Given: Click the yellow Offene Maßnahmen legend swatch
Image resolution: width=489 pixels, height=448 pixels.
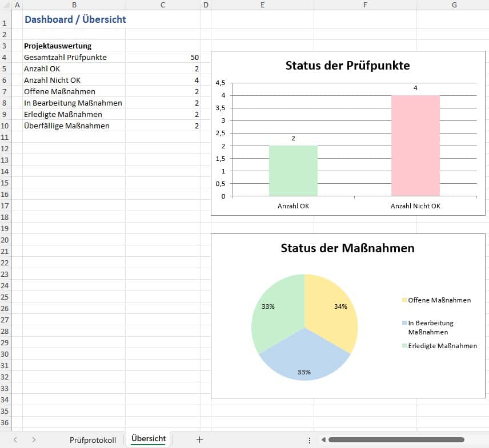Looking at the screenshot, I should point(405,300).
